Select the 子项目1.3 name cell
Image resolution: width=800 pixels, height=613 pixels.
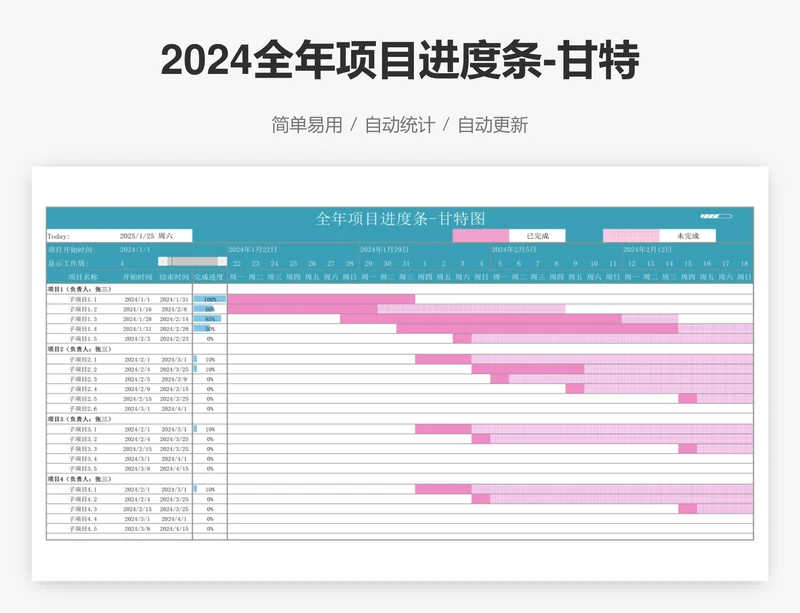click(83, 319)
